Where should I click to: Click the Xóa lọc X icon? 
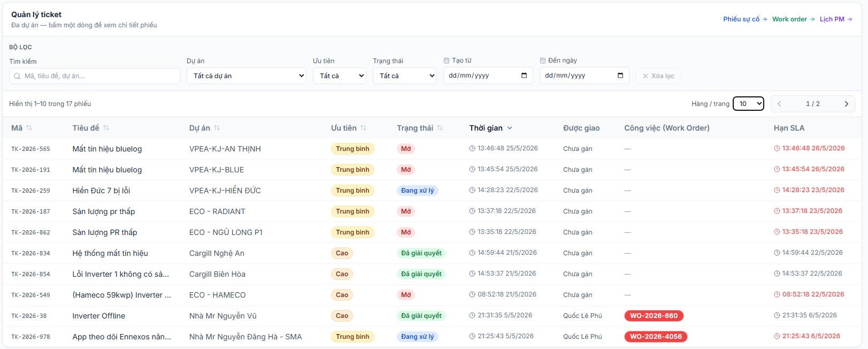[x=646, y=76]
